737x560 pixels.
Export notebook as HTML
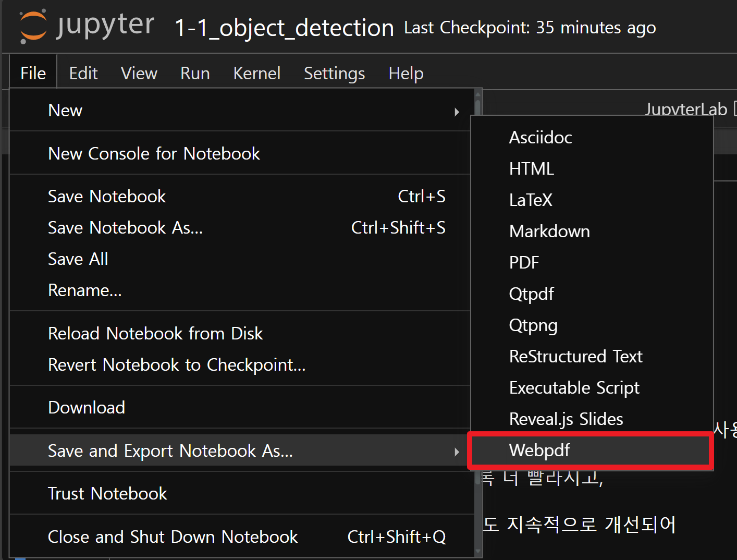tap(592, 169)
